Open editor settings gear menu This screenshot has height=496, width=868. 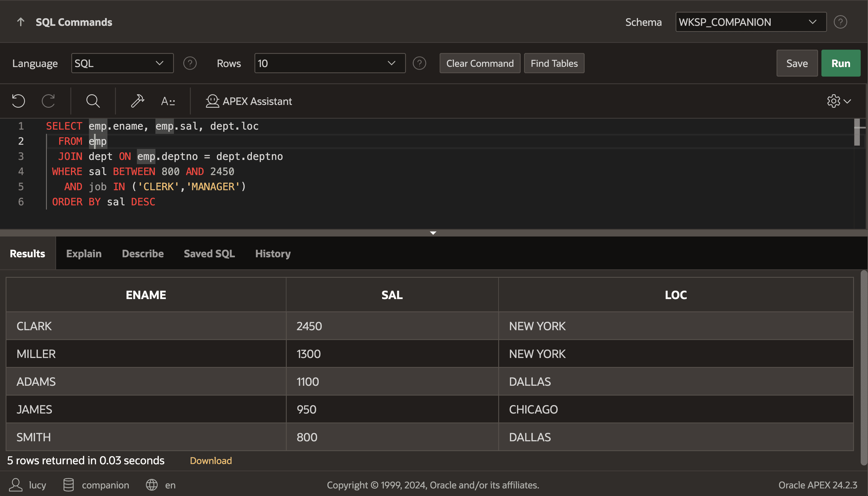coord(839,101)
